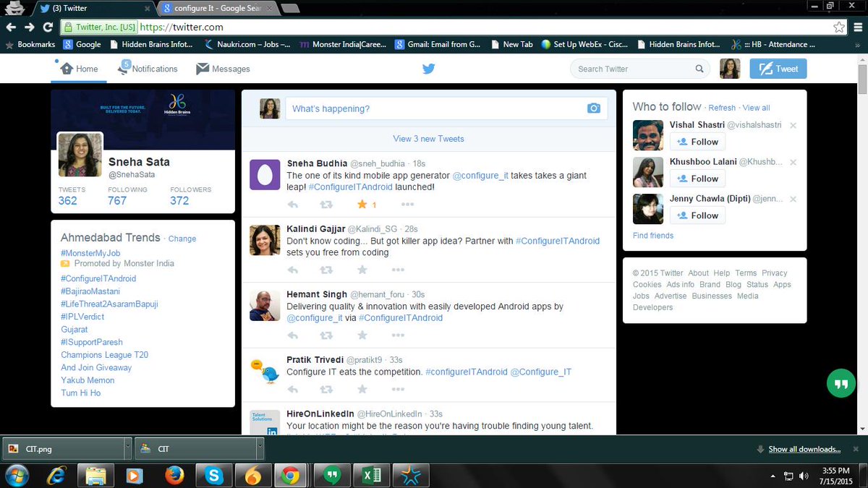The width and height of the screenshot is (868, 488).
Task: Click Show all downloads link
Action: click(804, 449)
